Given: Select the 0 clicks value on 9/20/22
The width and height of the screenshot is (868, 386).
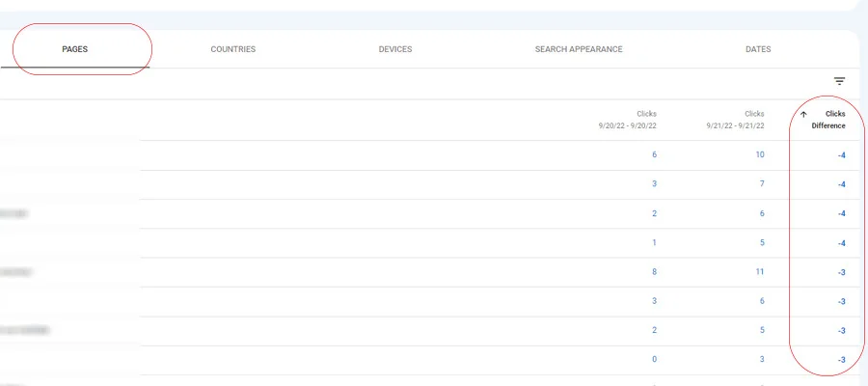Looking at the screenshot, I should (654, 360).
